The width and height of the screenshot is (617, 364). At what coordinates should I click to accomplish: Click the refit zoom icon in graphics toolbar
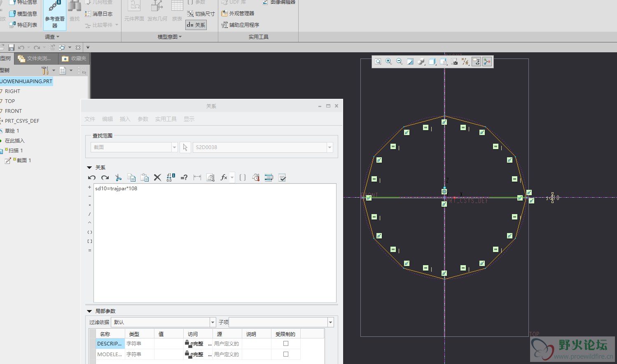(x=378, y=62)
